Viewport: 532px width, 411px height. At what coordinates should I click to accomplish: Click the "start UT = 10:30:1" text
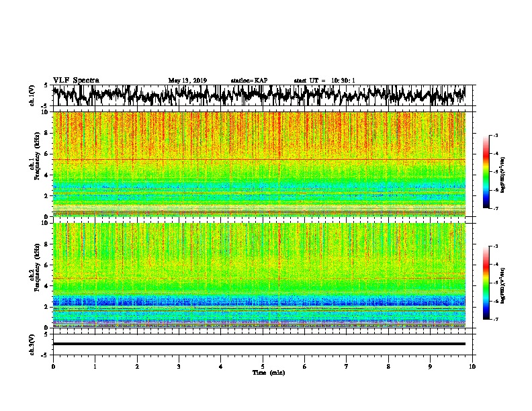[x=324, y=81]
